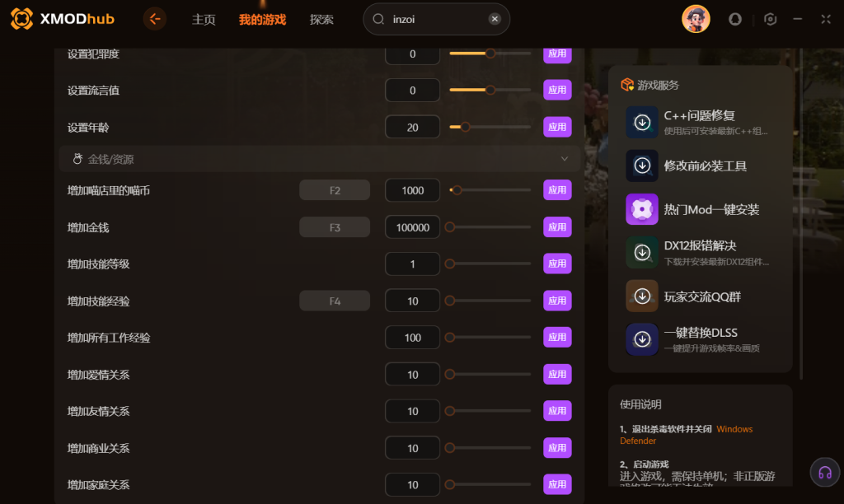Download the C++问题修复 tool
Screen dimensions: 844x504
[641, 122]
